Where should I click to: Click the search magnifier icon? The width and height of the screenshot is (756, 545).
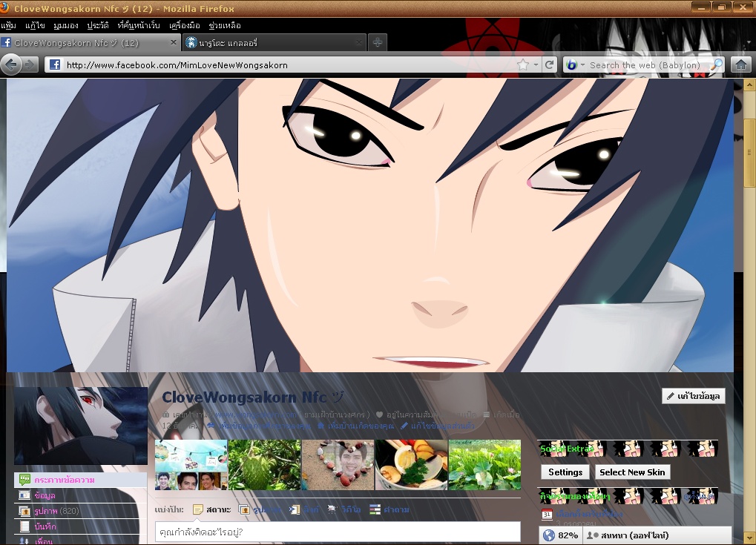(717, 65)
